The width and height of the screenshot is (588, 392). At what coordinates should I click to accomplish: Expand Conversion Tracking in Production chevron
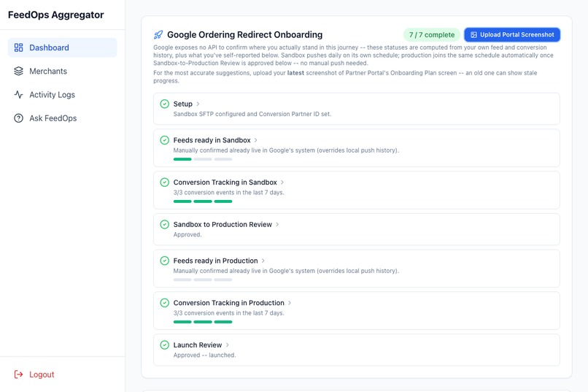pyautogui.click(x=290, y=303)
